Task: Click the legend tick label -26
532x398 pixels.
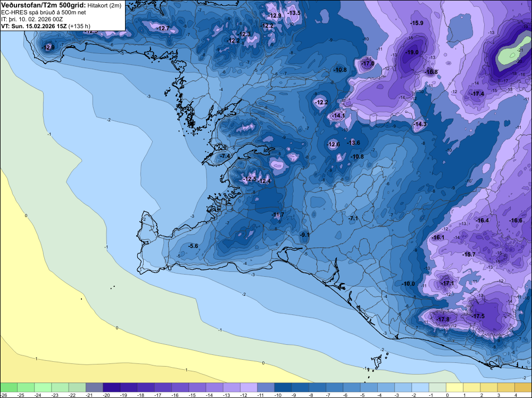Action: (3, 395)
